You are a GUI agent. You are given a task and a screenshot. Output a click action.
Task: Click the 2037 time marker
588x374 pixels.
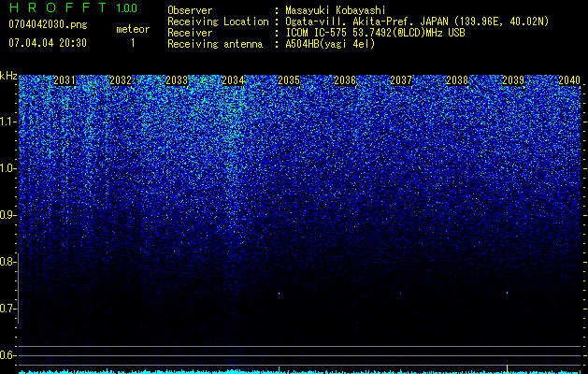(x=401, y=80)
